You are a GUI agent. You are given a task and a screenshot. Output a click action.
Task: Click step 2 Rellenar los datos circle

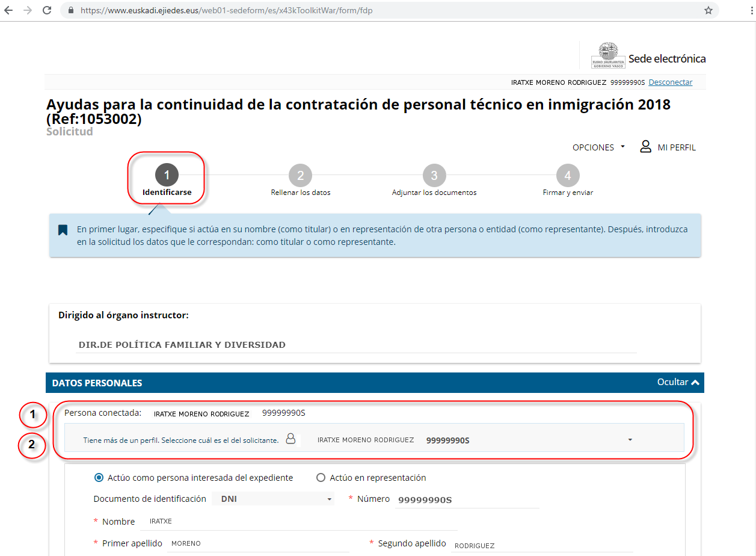click(x=300, y=176)
